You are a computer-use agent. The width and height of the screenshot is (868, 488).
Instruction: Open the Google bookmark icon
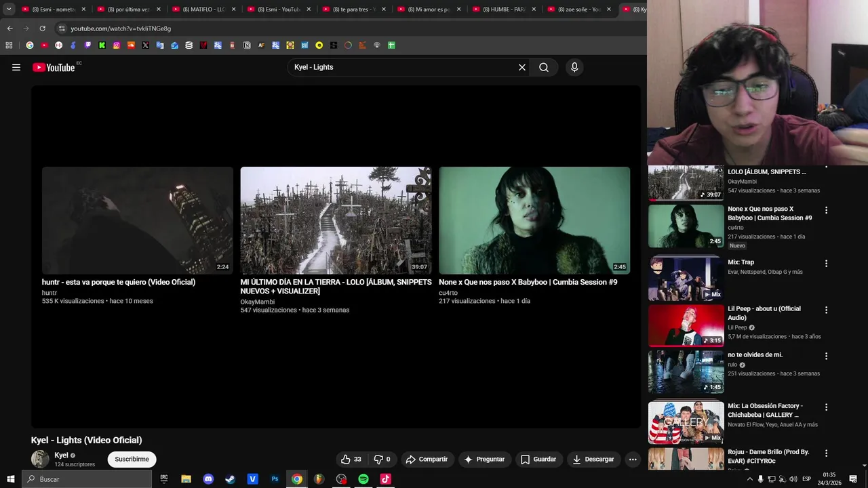tap(30, 45)
